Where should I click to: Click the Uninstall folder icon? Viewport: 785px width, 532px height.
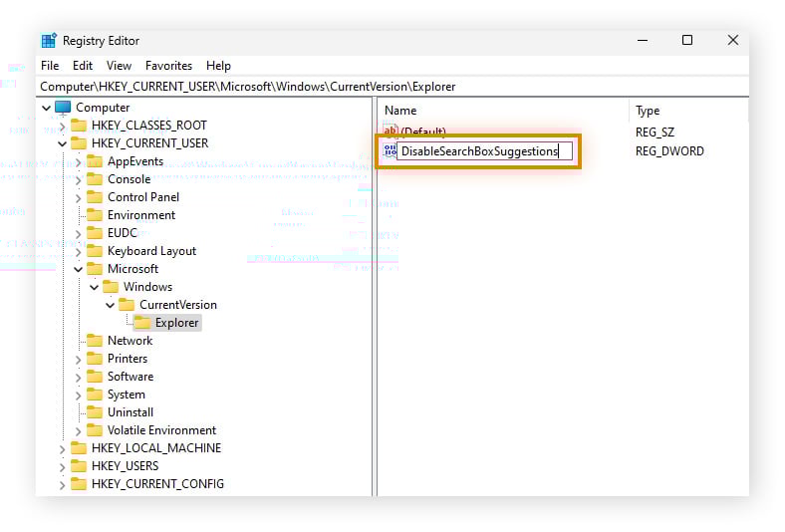pos(95,411)
